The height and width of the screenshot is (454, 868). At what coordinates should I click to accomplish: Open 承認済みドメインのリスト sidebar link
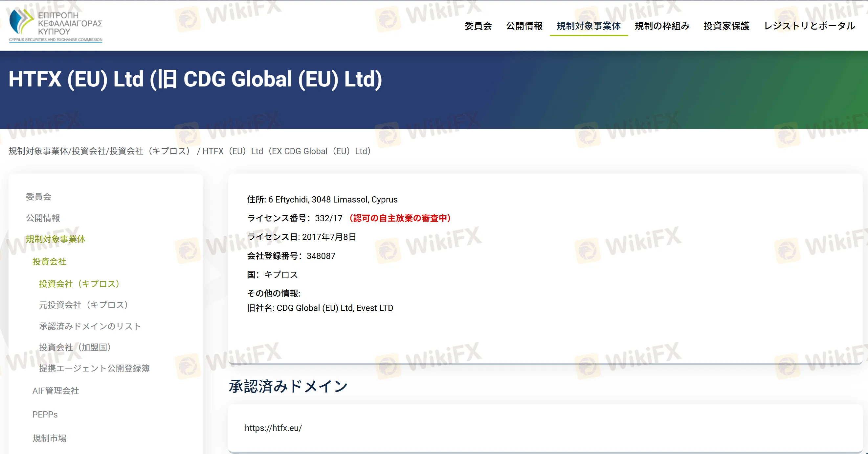click(90, 326)
